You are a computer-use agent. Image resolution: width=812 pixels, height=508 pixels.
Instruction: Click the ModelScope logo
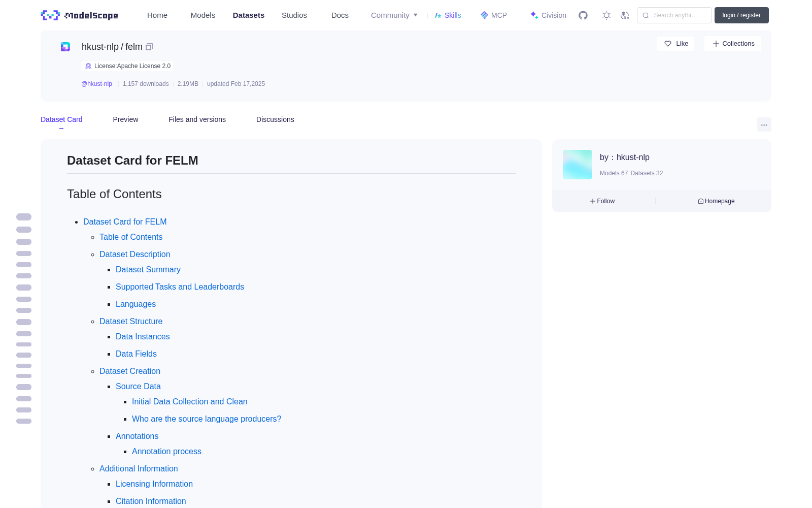click(x=80, y=15)
